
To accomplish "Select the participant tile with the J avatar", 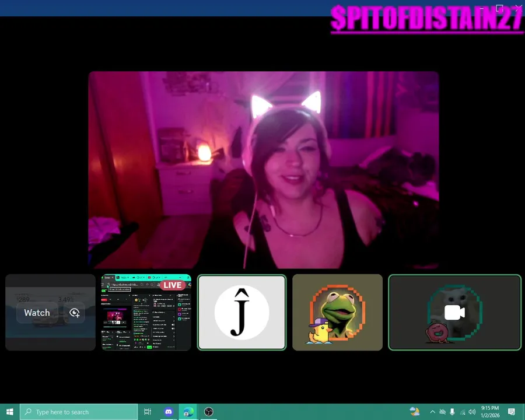I will point(242,312).
